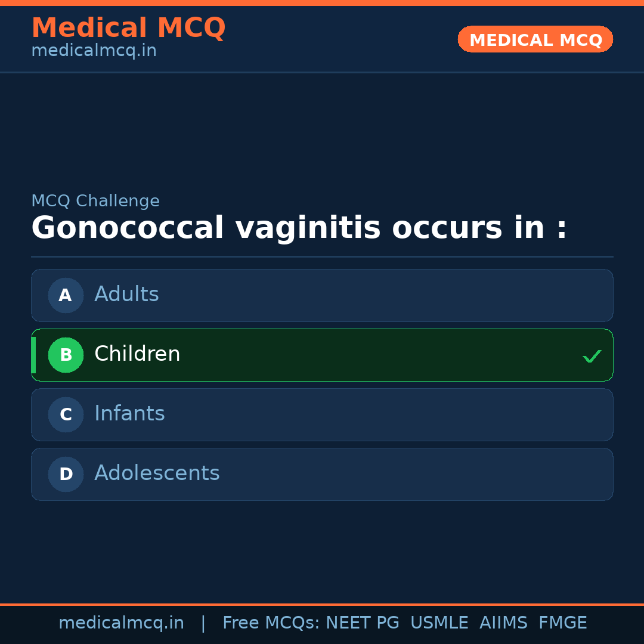
Task: Click the green left bar beside Children
Action: coord(33,355)
